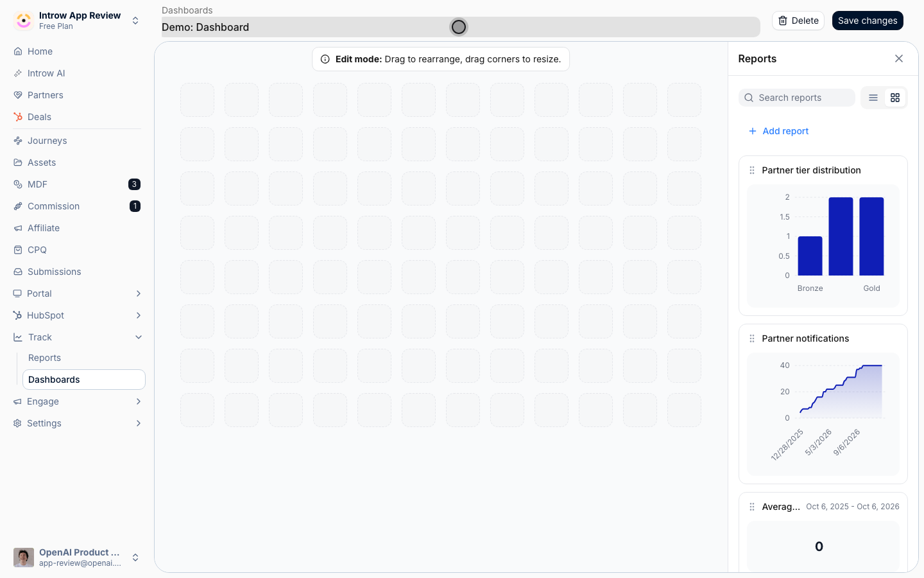Click the Affiliate megaphone icon
Image resolution: width=924 pixels, height=578 pixels.
coord(18,228)
